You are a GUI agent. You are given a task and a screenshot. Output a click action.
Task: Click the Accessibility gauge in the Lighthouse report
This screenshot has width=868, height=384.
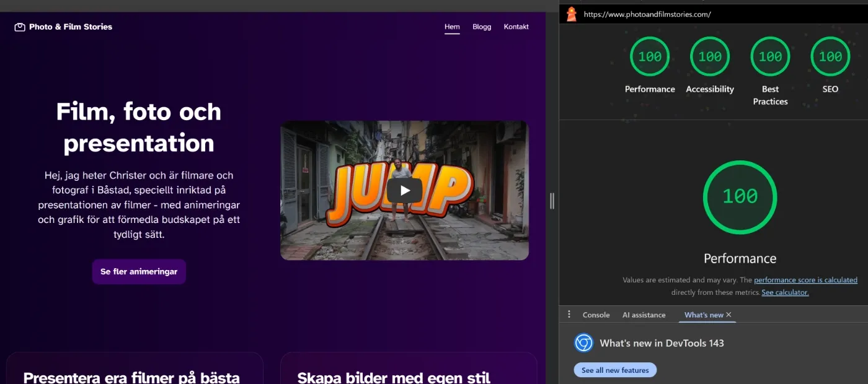(710, 56)
